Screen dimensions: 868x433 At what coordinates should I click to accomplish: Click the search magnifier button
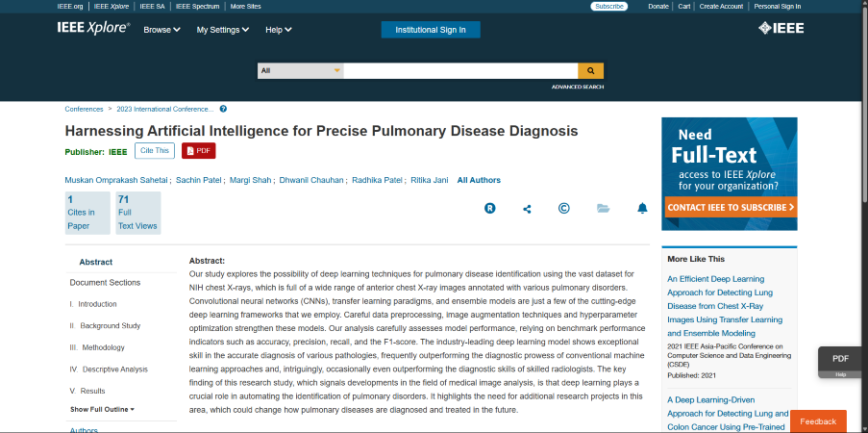590,71
